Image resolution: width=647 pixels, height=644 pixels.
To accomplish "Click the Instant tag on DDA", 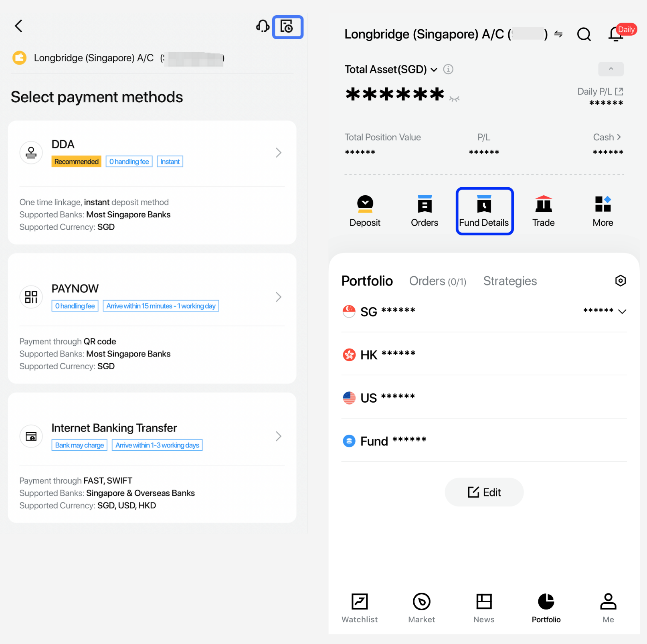I will point(170,162).
